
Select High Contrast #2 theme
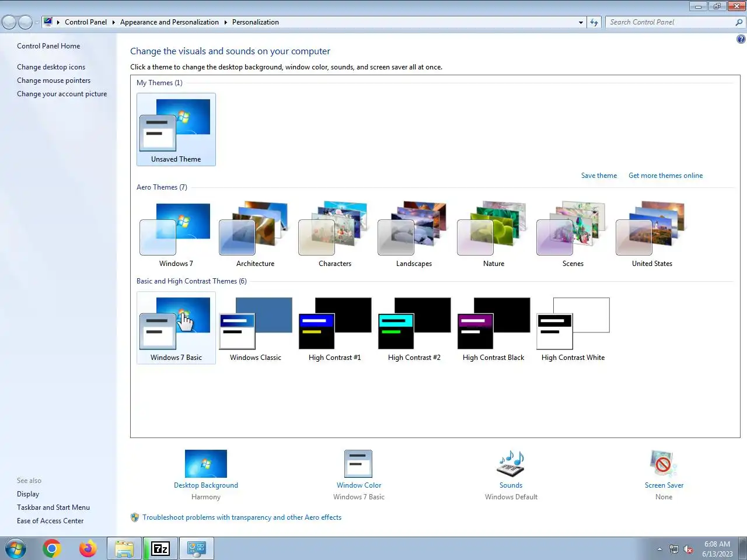pyautogui.click(x=414, y=328)
